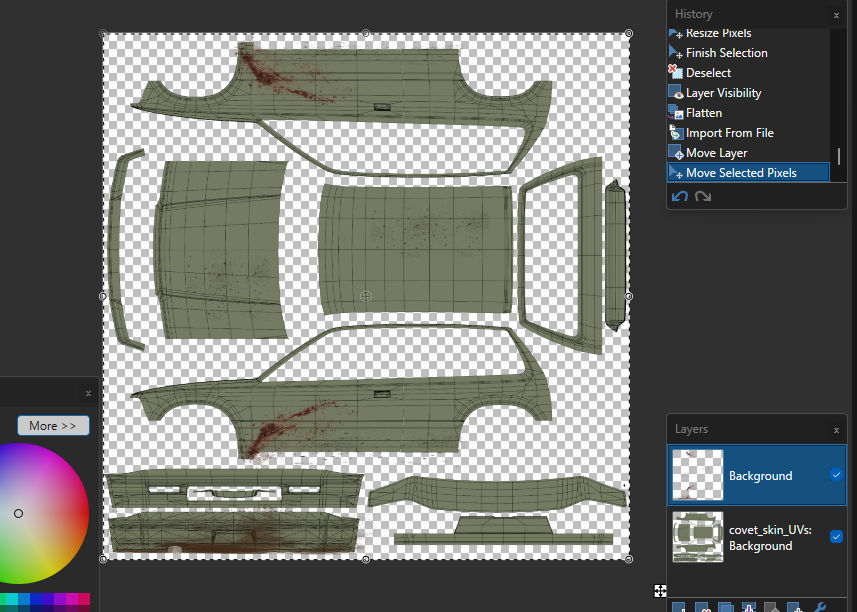857x612 pixels.
Task: Click the left-middle selection edge handle
Action: click(103, 296)
